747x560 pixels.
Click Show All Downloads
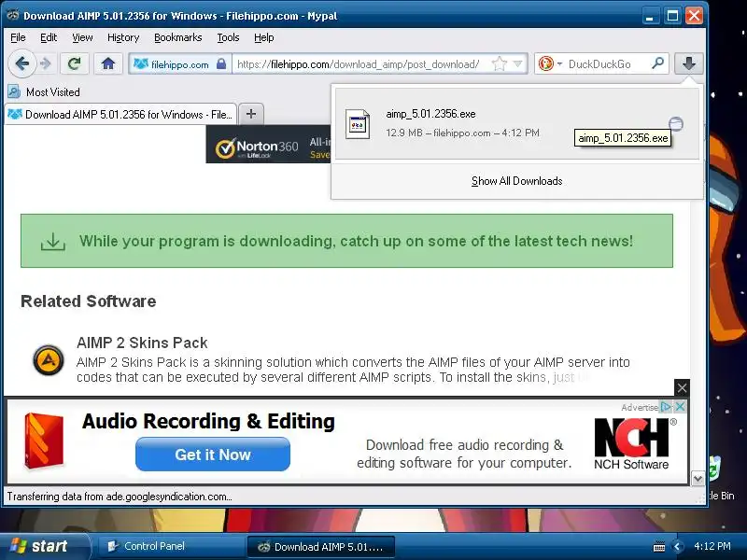click(517, 181)
